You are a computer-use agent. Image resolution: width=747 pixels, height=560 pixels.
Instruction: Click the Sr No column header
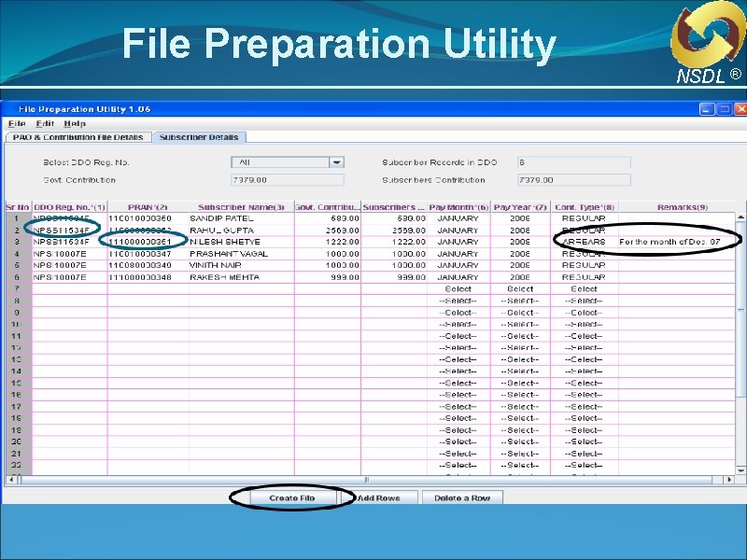point(18,207)
